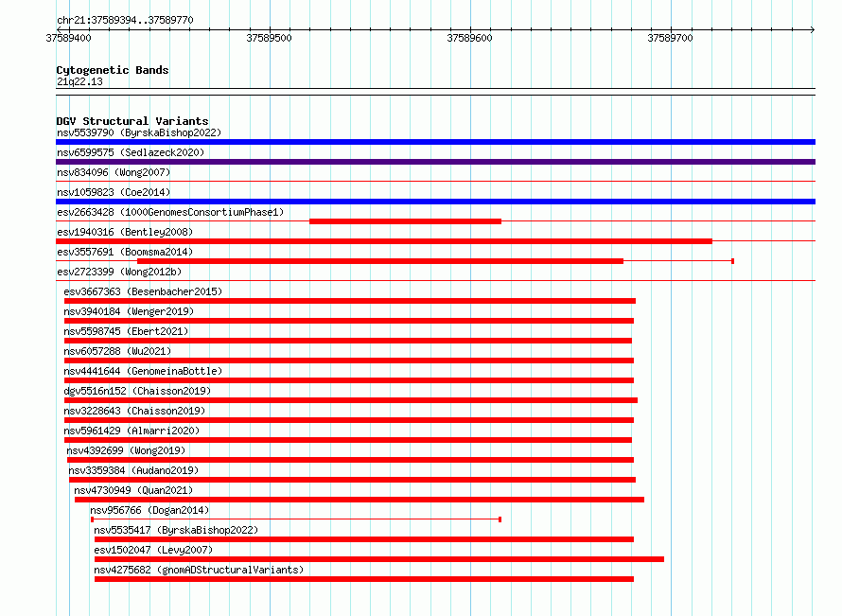Click red bar under nsv6057288 (Wu2021)
Viewport: 842px width, 616px height.
[349, 361]
